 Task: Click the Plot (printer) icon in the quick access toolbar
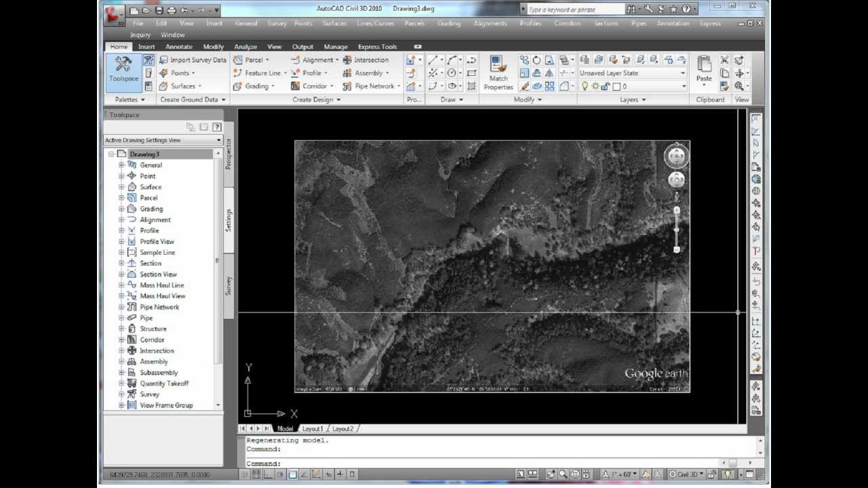172,10
